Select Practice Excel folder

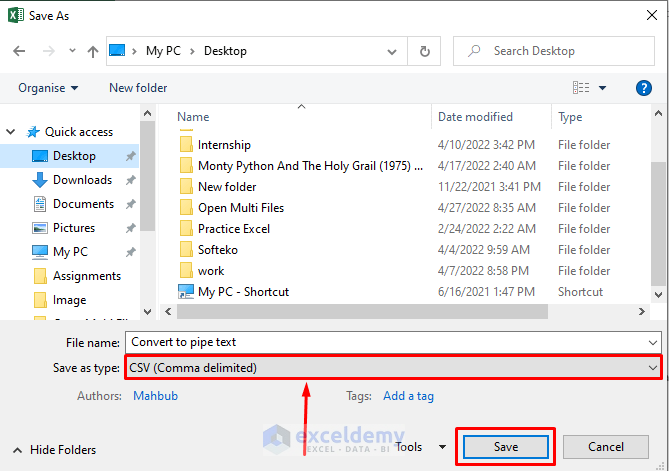tap(234, 229)
